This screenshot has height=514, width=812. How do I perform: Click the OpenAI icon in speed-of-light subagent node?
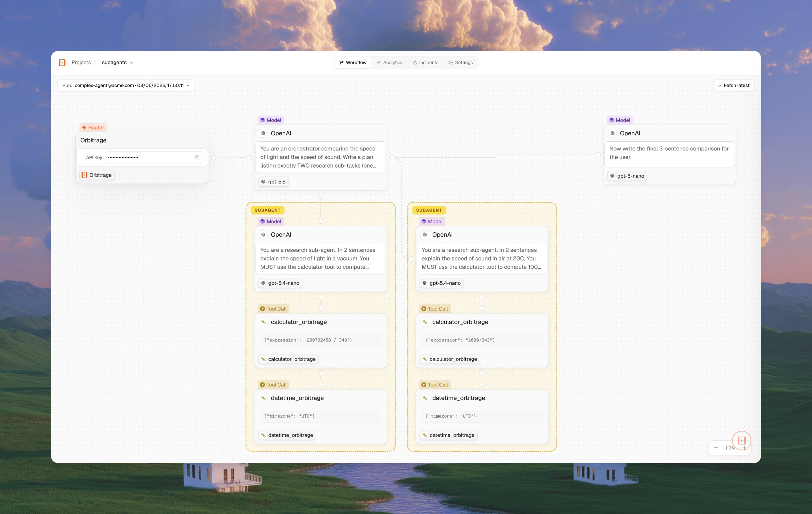[x=263, y=235]
